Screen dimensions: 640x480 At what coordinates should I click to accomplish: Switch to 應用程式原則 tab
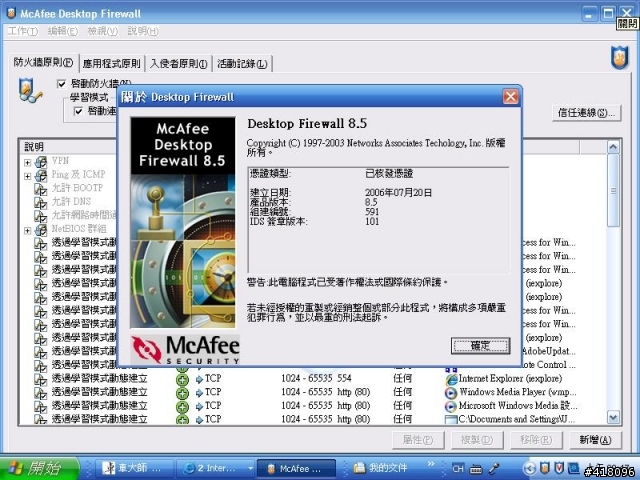(111, 64)
